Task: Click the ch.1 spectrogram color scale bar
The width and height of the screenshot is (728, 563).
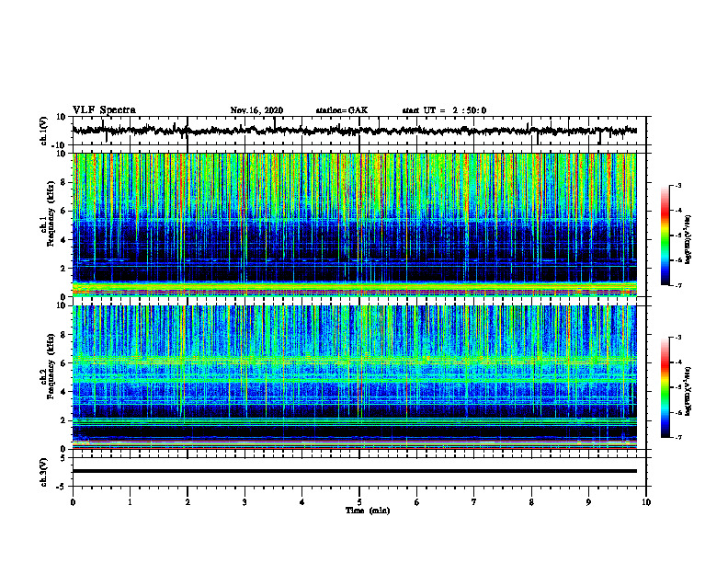Action: 665,236
